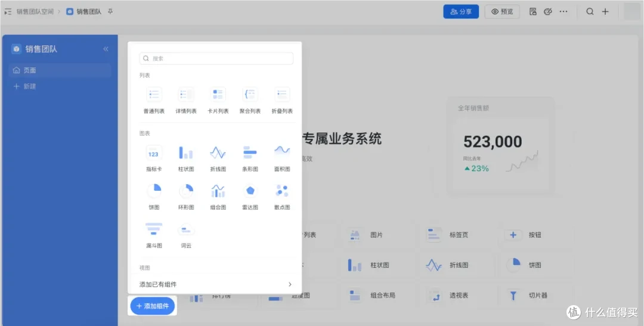This screenshot has height=326, width=644.
Task: Select 切片器 on background page
Action: [x=535, y=295]
